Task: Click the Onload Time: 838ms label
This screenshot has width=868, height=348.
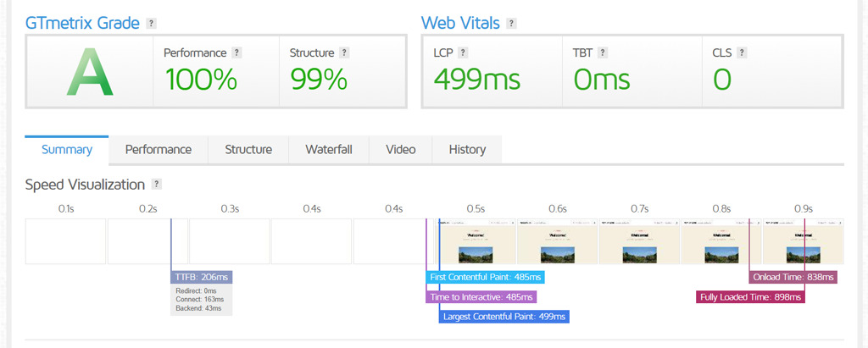Action: click(793, 277)
